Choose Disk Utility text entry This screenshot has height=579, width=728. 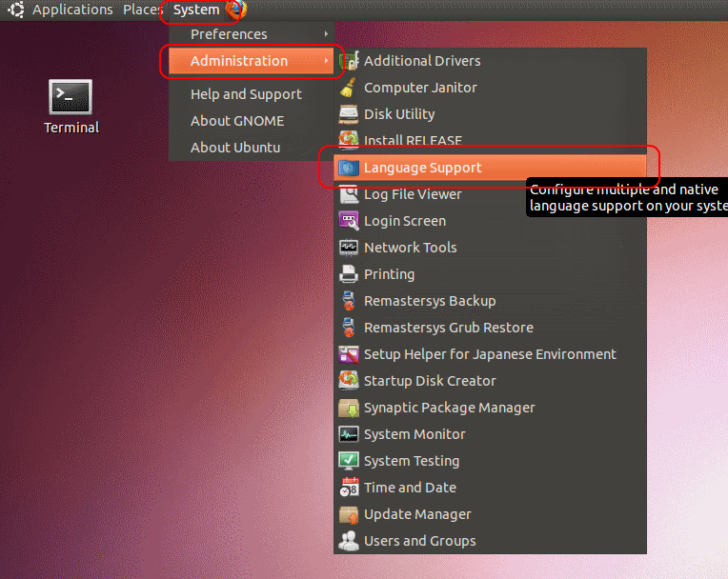pos(399,114)
